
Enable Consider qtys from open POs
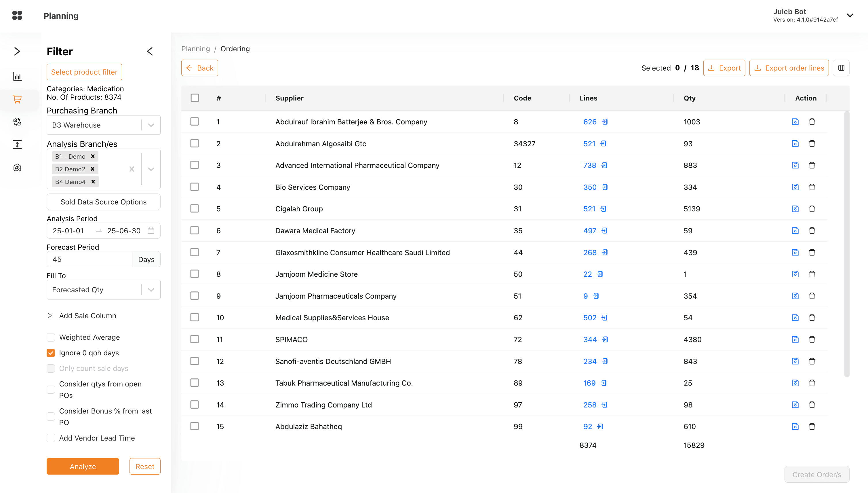pos(51,390)
